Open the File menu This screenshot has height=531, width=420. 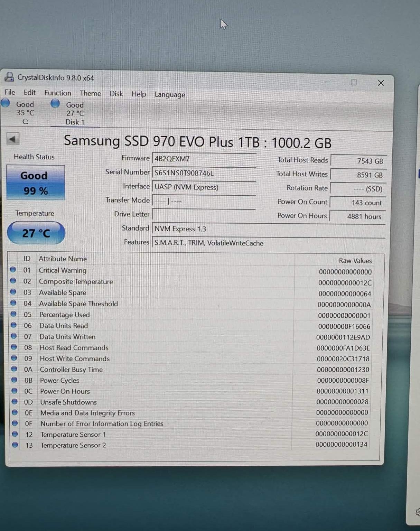[10, 92]
